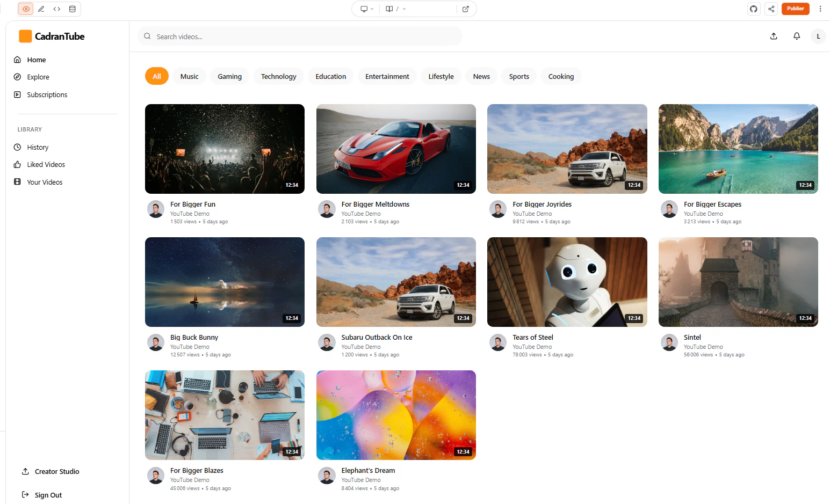Open the For Bigger Fun concert thumbnail
Screen dimensions: 830x504
[x=225, y=149]
